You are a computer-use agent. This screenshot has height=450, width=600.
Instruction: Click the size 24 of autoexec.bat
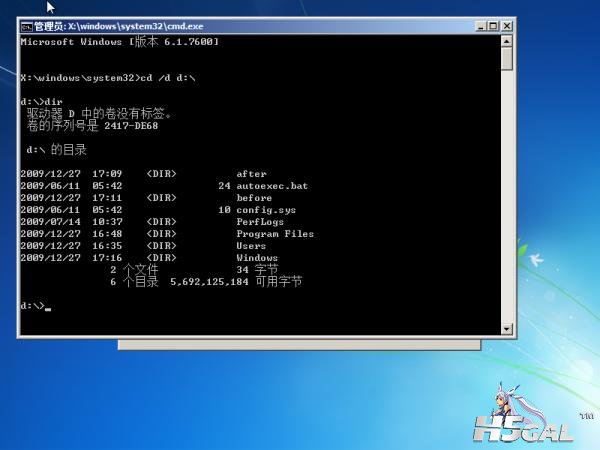click(x=224, y=186)
